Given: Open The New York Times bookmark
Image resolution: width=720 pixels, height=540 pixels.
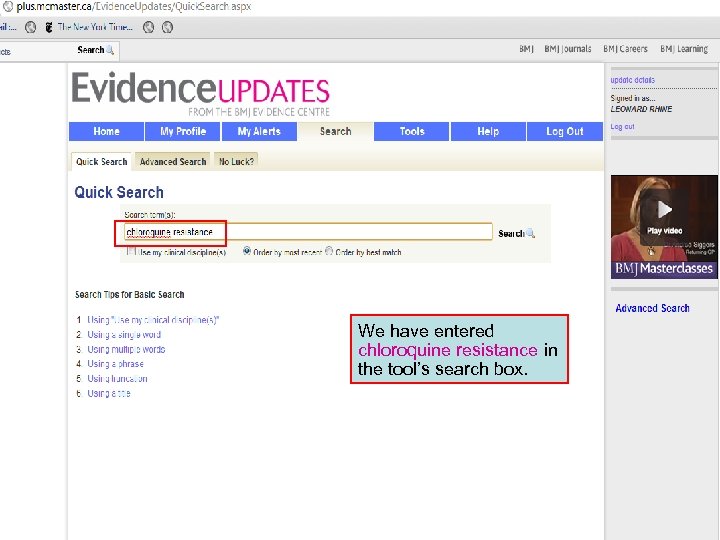Looking at the screenshot, I should pyautogui.click(x=89, y=27).
